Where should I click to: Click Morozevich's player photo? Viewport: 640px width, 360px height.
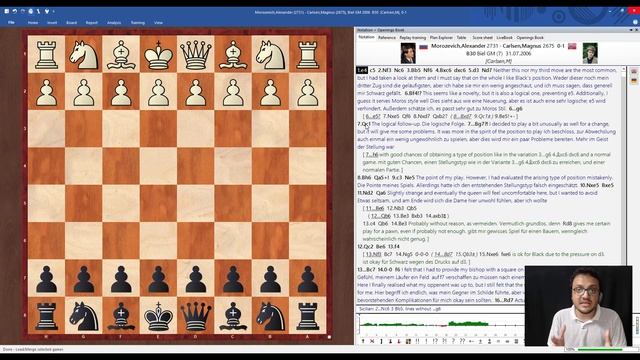[x=408, y=53]
